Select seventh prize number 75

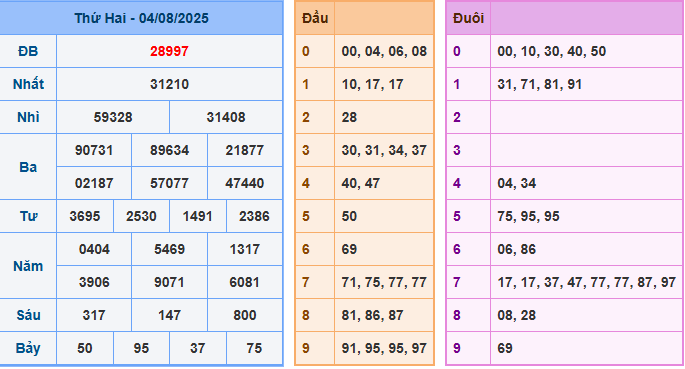254,348
